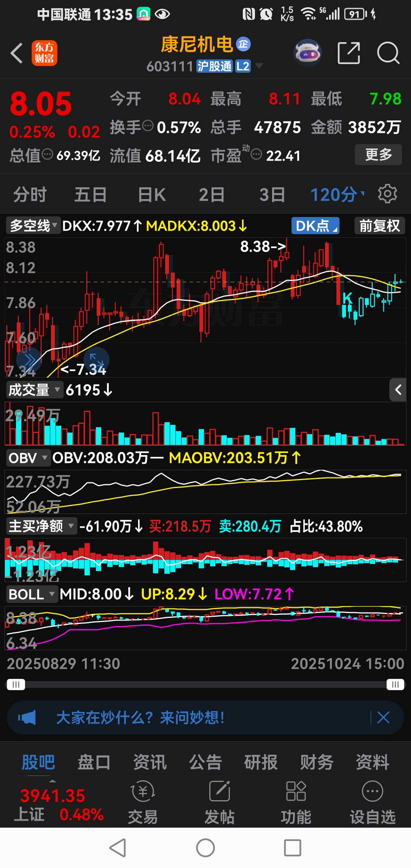Open the 发帖 post icon
The image size is (411, 868).
pyautogui.click(x=220, y=802)
